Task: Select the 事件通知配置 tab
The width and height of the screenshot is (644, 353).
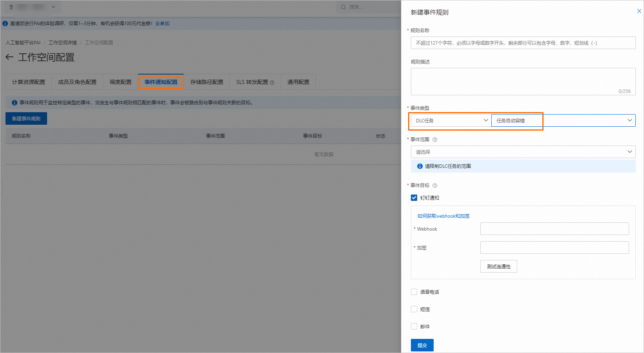Action: 161,82
